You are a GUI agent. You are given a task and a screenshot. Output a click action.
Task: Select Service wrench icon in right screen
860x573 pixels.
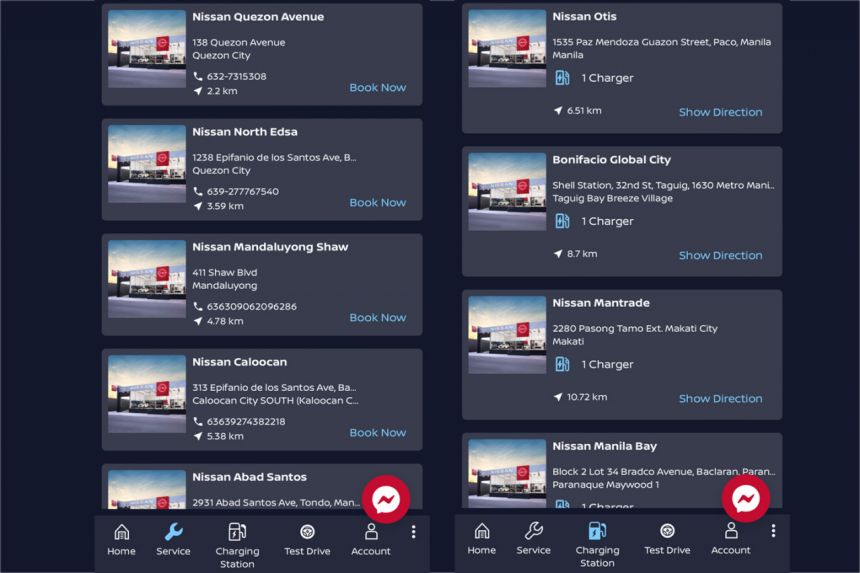534,530
